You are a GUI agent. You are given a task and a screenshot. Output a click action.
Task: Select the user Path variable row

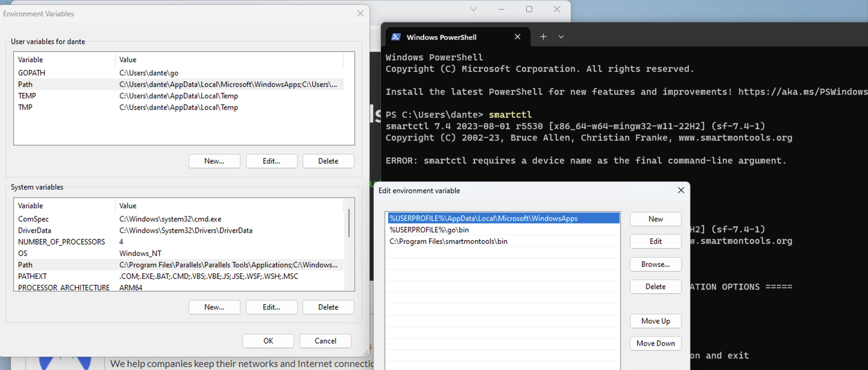[x=180, y=84]
